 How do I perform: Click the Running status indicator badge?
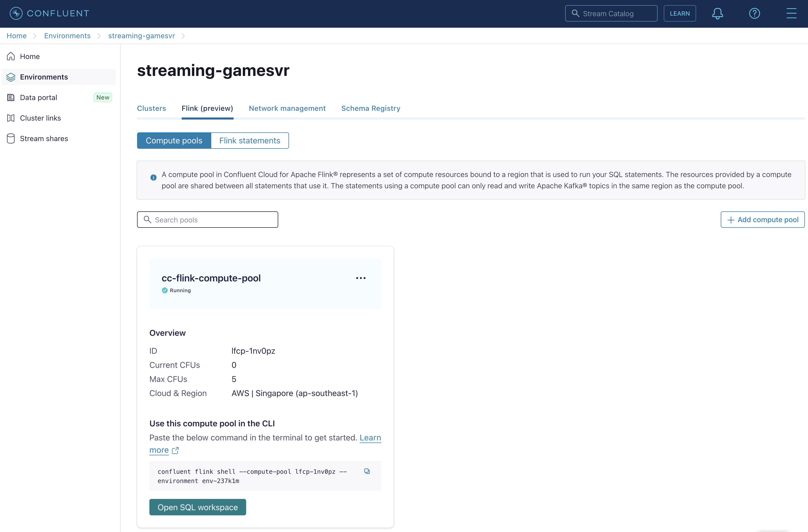tap(176, 290)
